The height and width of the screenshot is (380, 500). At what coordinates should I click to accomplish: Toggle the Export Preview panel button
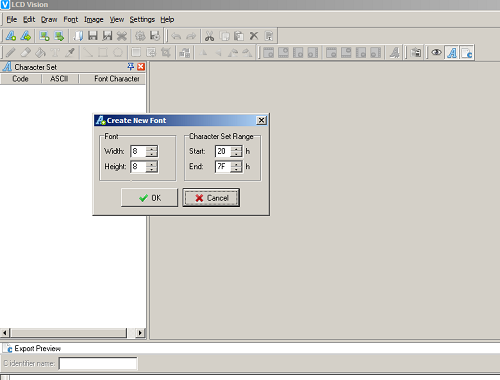(467, 53)
